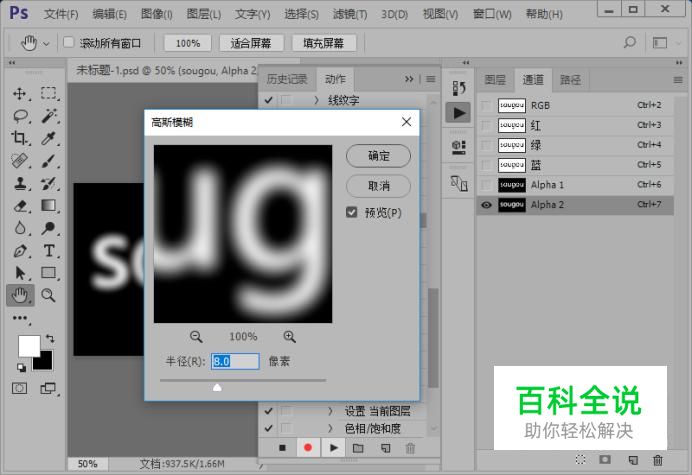Select the Gradient tool
Screen dimensions: 692x475
pos(49,205)
